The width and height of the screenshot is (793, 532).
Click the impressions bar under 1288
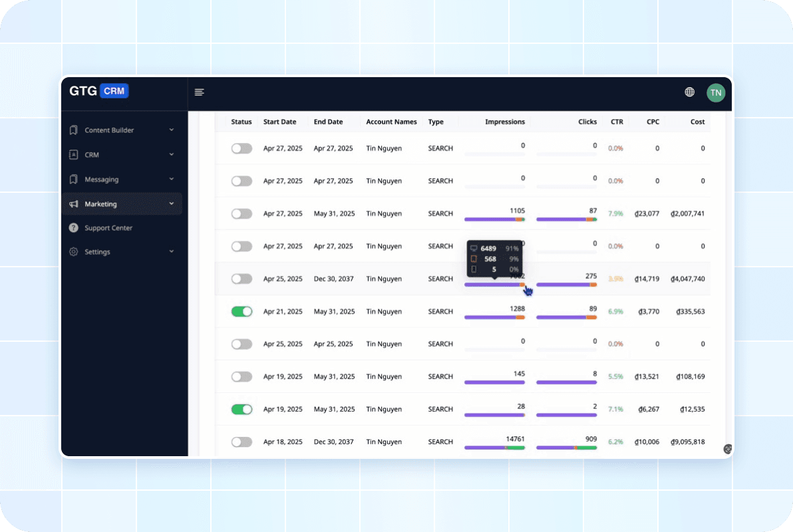(494, 317)
